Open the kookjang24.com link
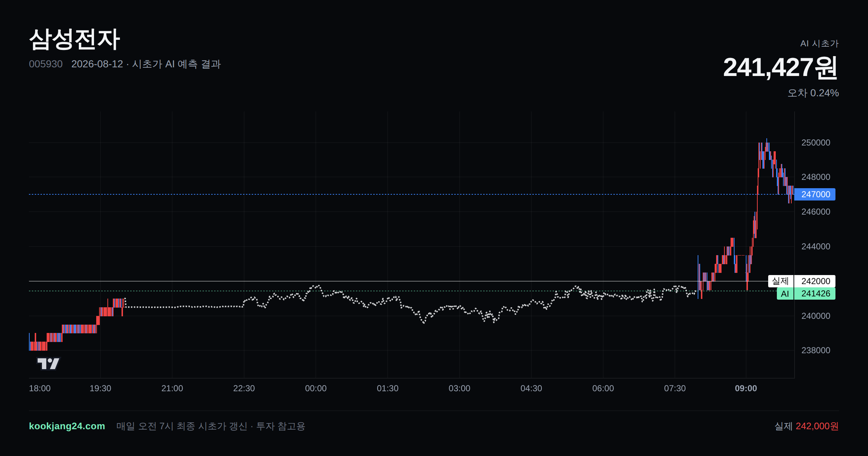868x456 pixels. [67, 426]
